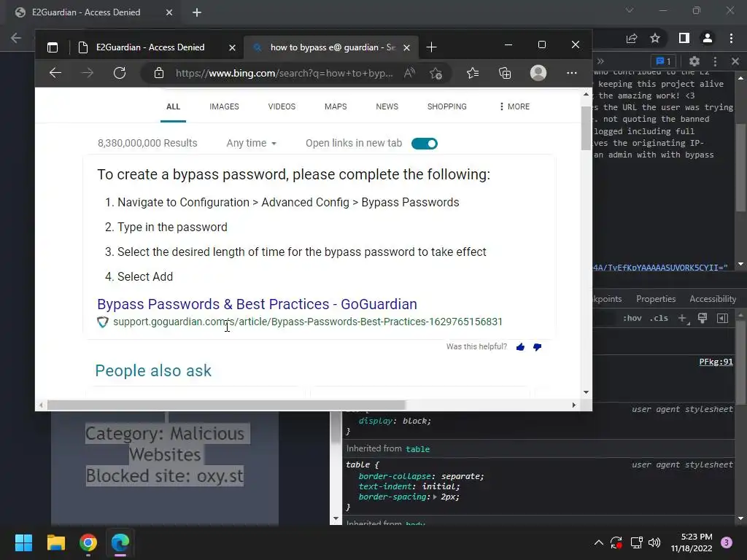The image size is (747, 560).
Task: Toggle computed styles sidebar icon
Action: (x=723, y=318)
